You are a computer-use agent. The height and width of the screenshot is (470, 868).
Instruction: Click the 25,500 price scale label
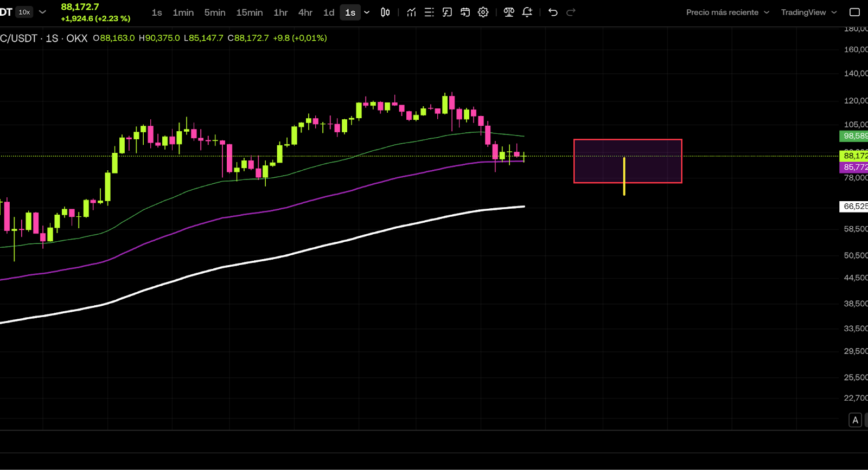[x=856, y=377]
